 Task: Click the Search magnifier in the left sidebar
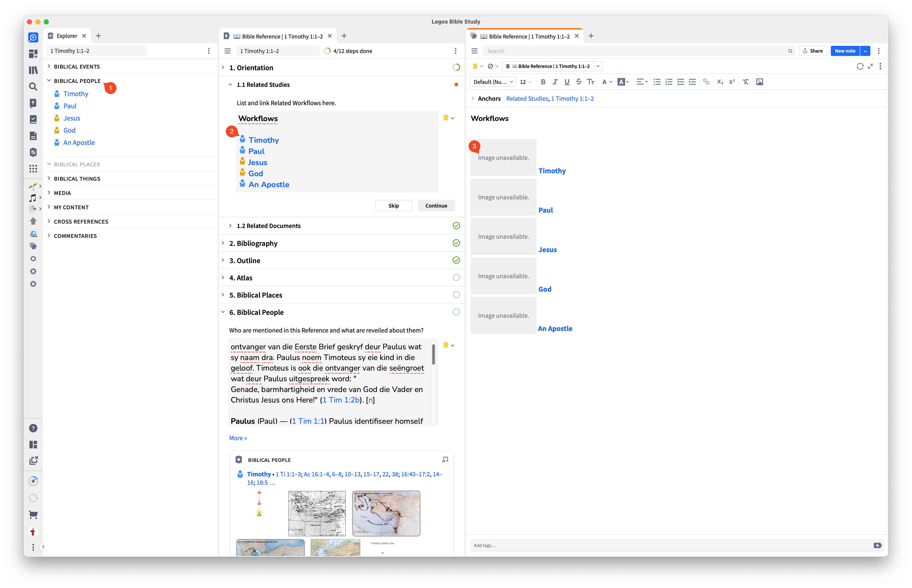point(33,87)
